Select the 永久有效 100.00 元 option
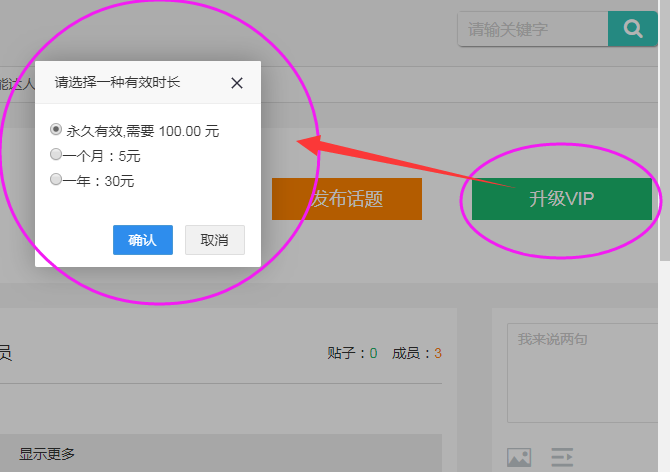The width and height of the screenshot is (670, 472). [56, 130]
